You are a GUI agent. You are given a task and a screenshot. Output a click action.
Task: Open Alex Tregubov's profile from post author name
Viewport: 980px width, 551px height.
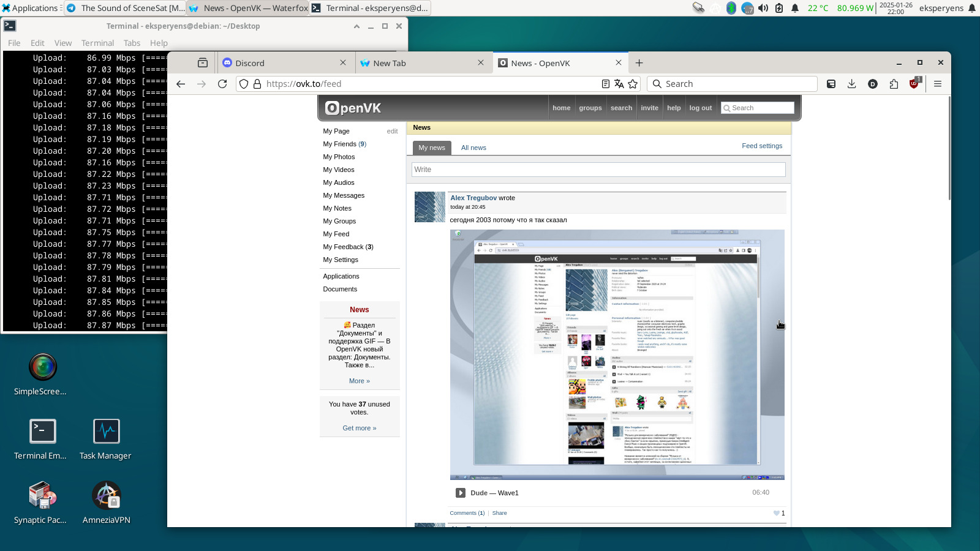tap(473, 198)
